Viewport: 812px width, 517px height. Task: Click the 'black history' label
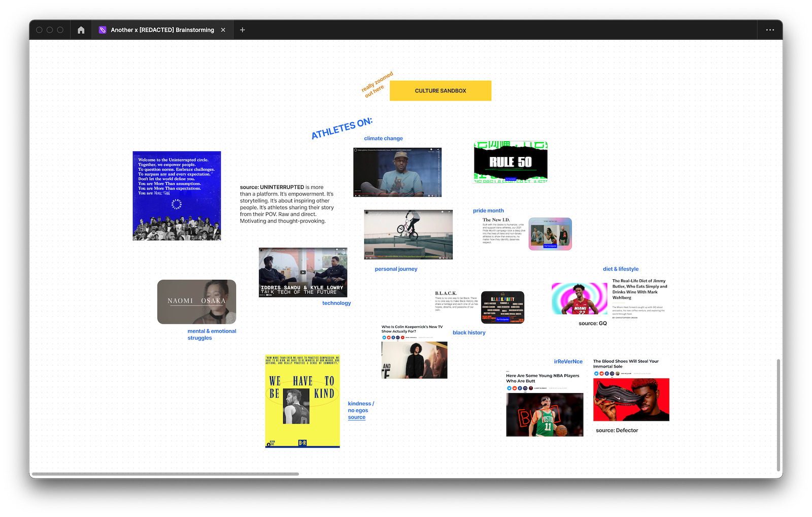[x=469, y=333]
